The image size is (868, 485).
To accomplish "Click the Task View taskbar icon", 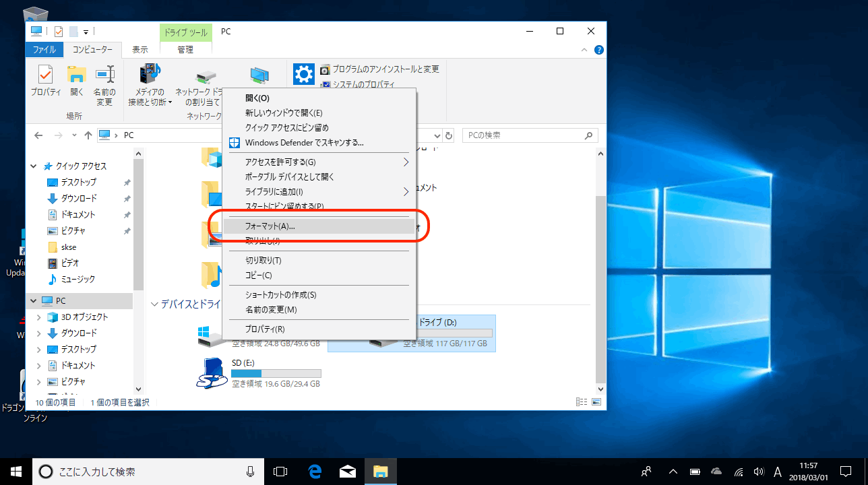I will point(280,472).
